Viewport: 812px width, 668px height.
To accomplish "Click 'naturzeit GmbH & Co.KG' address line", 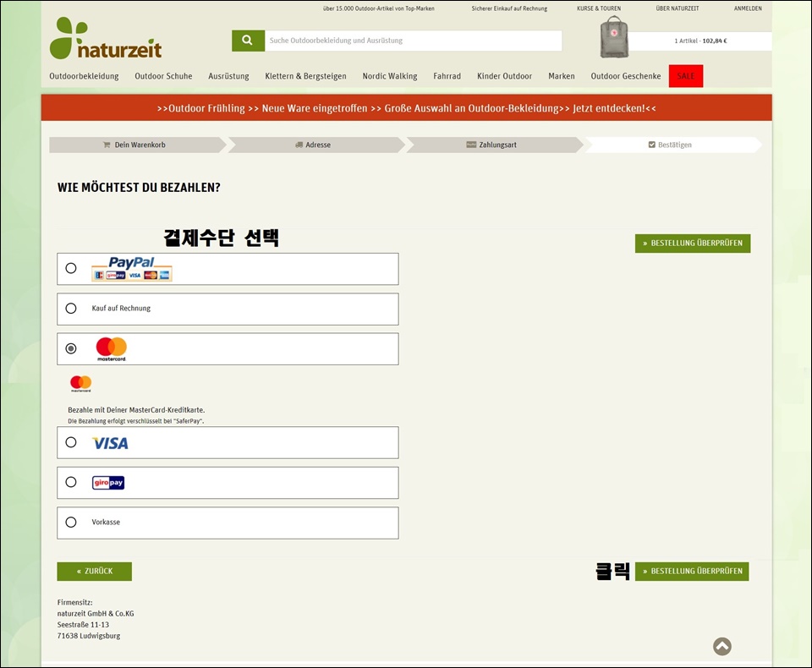I will click(x=96, y=614).
